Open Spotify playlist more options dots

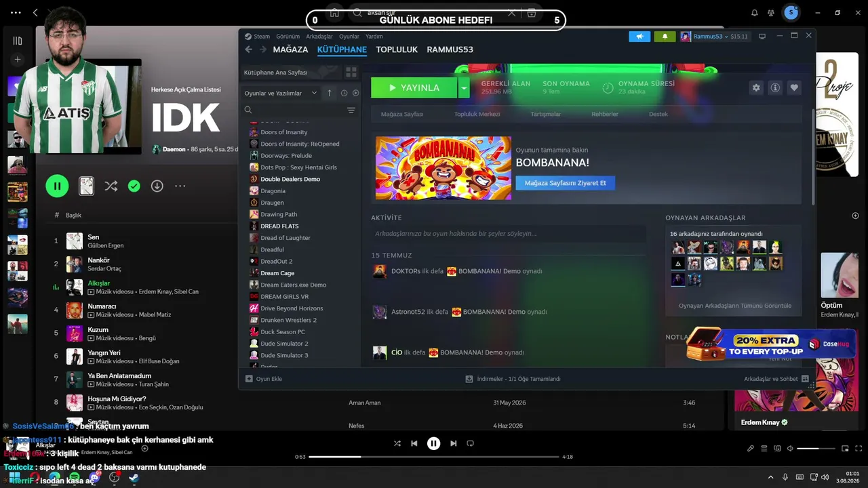click(x=180, y=186)
